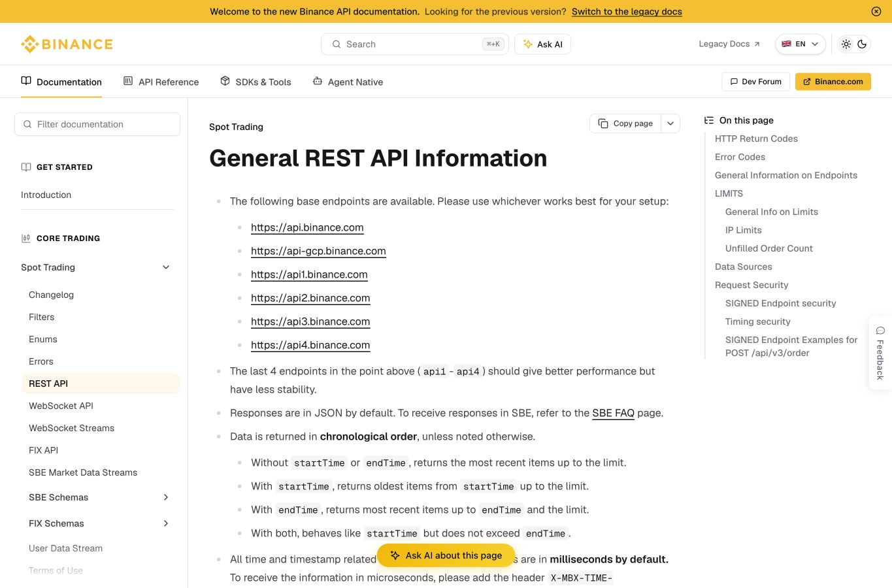This screenshot has height=588, width=892.
Task: Click the API Reference panel icon
Action: (x=128, y=81)
